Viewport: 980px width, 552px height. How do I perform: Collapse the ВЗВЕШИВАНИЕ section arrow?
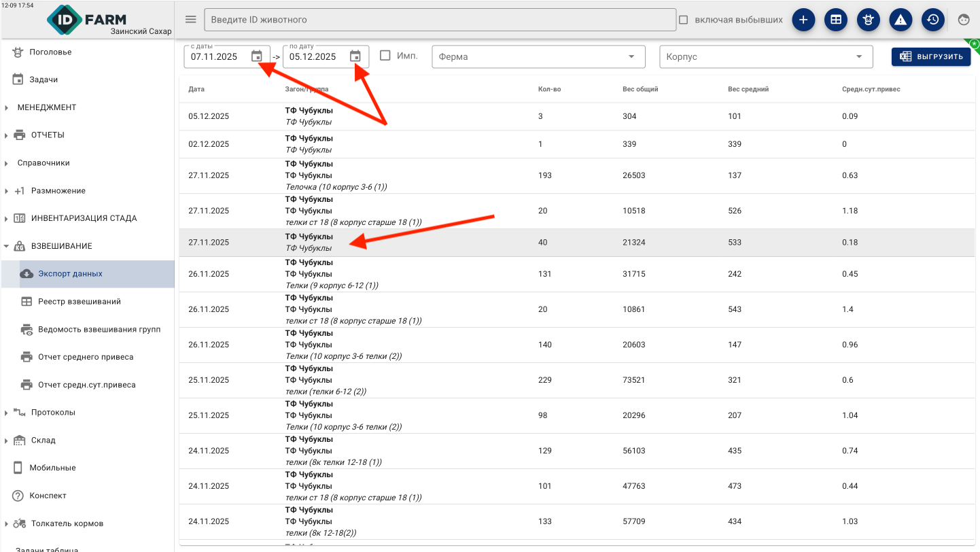(6, 246)
